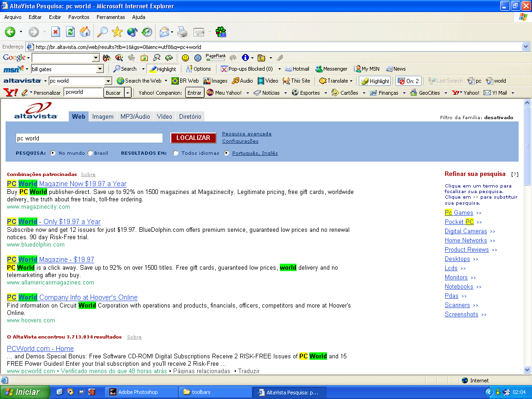Open the History clock icon
Screen dimensions: 532x399
pos(147,32)
